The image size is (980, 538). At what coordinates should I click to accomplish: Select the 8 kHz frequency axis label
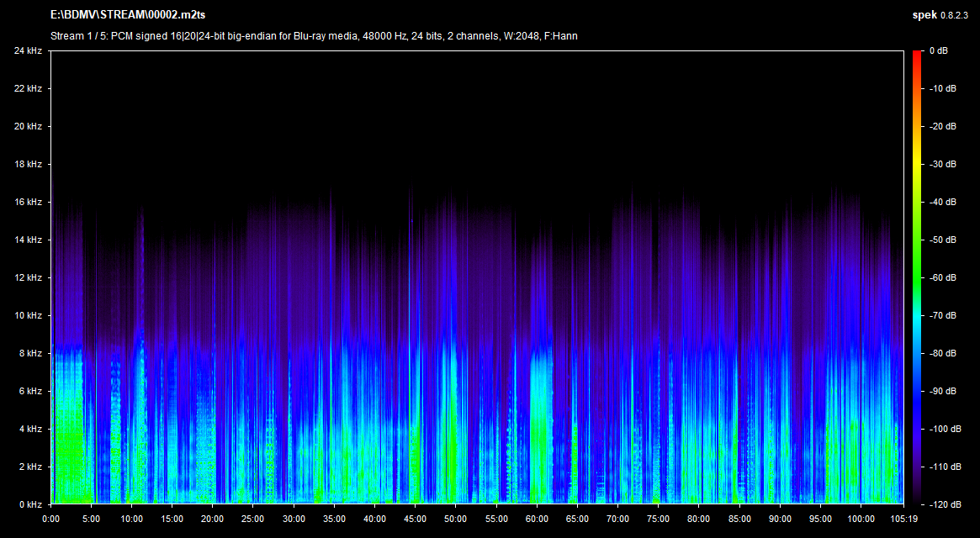tap(30, 354)
